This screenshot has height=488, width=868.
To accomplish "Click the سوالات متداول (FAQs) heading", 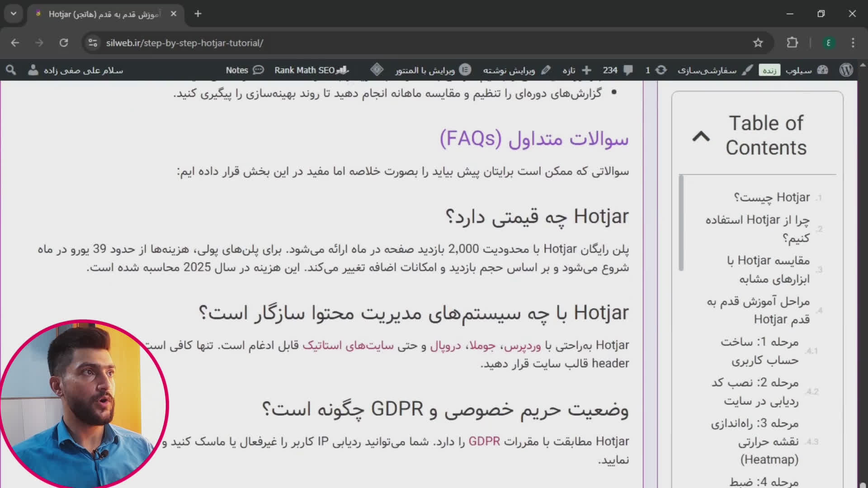I will (x=534, y=138).
